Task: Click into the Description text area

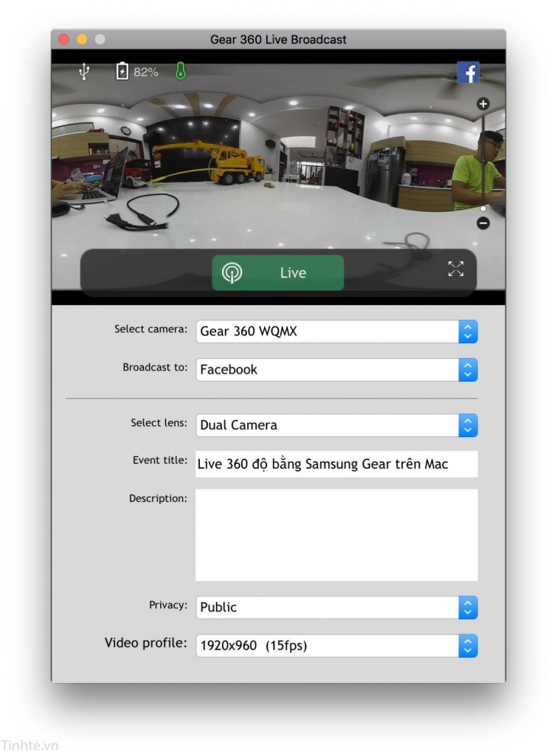Action: pyautogui.click(x=336, y=535)
